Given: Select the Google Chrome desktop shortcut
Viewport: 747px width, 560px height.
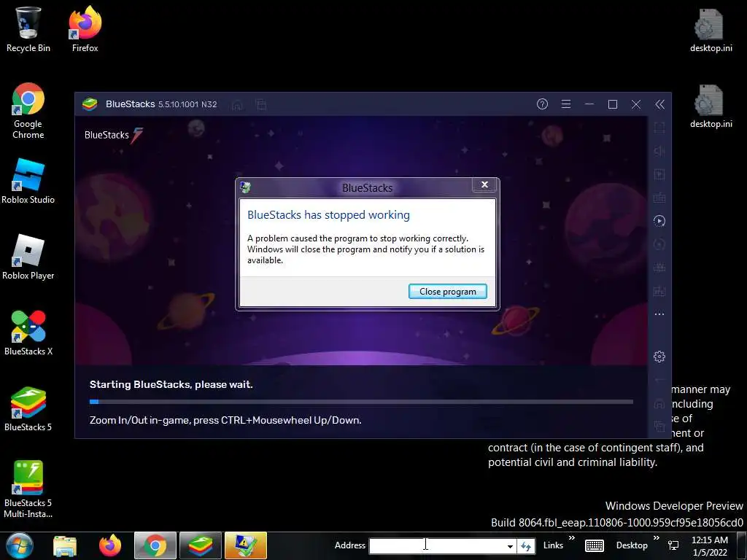Looking at the screenshot, I should click(x=28, y=111).
